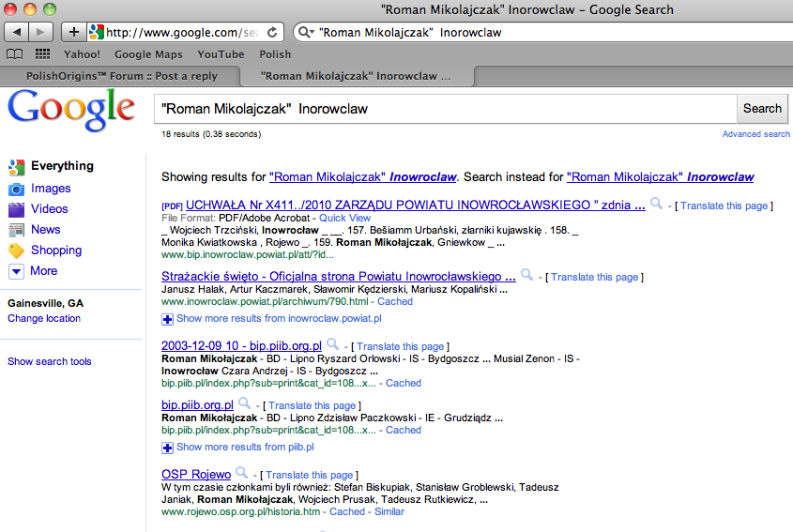Open UCHWAŁA Nr X411 result link

coord(415,205)
